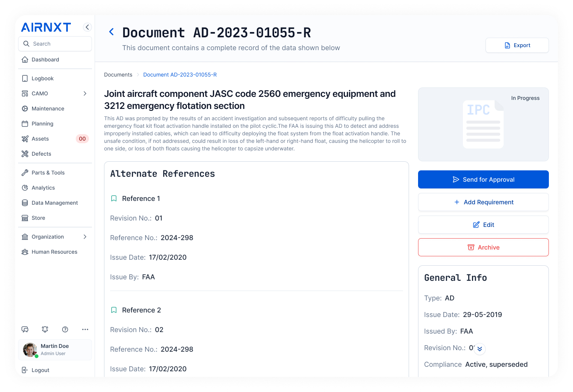
Task: Open the more options ellipsis icon
Action: coord(85,329)
